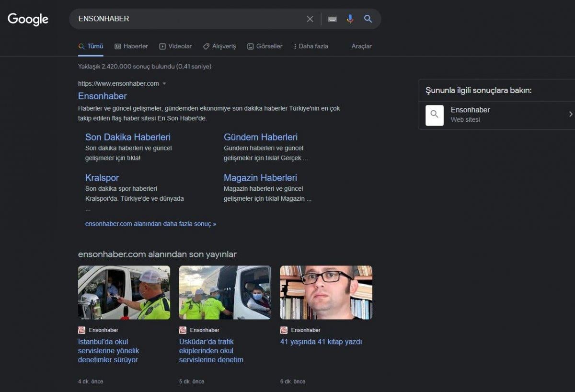Screen dimensions: 575x392
Task: Expand options for the ensonhaber.com URL arrow
Action: pos(164,83)
